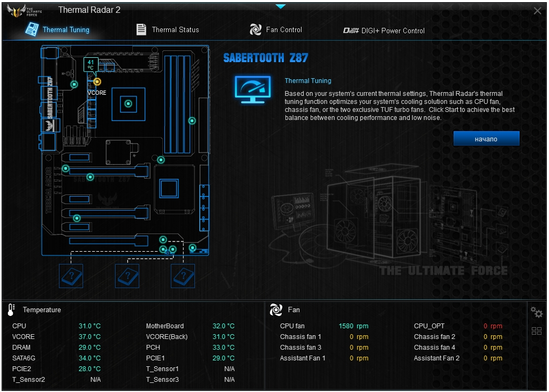The height and width of the screenshot is (392, 549).
Task: Click the CPU temperature value 31.0 °C
Action: [89, 326]
